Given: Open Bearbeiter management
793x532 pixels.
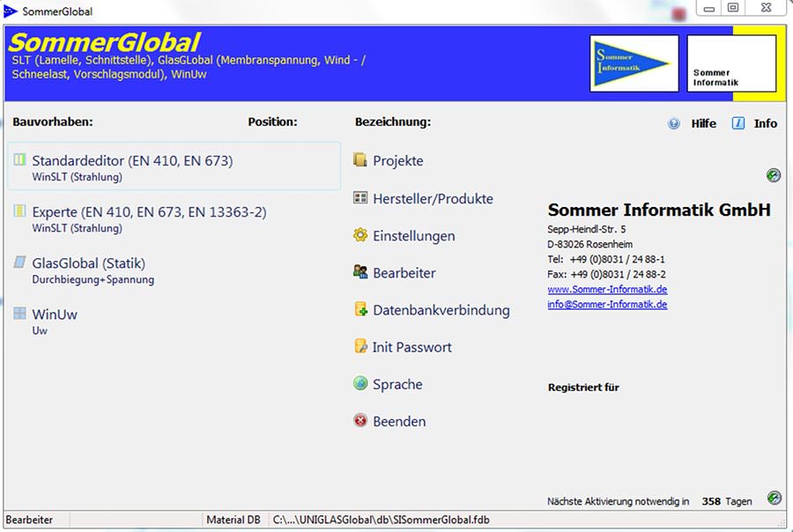Looking at the screenshot, I should click(404, 273).
